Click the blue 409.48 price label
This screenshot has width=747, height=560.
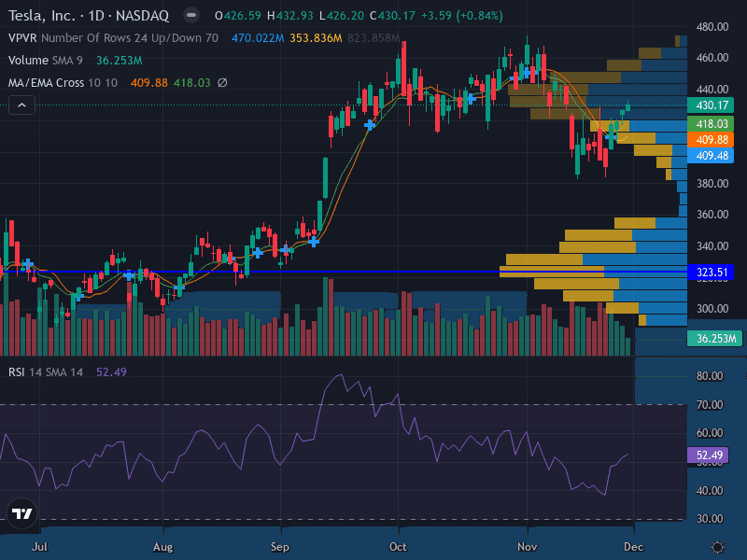pos(711,156)
